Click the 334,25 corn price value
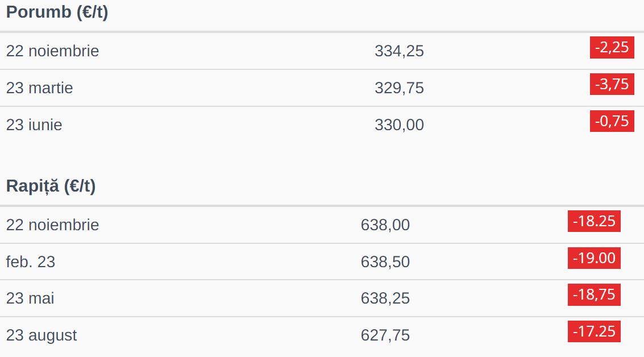644x357 pixels. click(399, 51)
